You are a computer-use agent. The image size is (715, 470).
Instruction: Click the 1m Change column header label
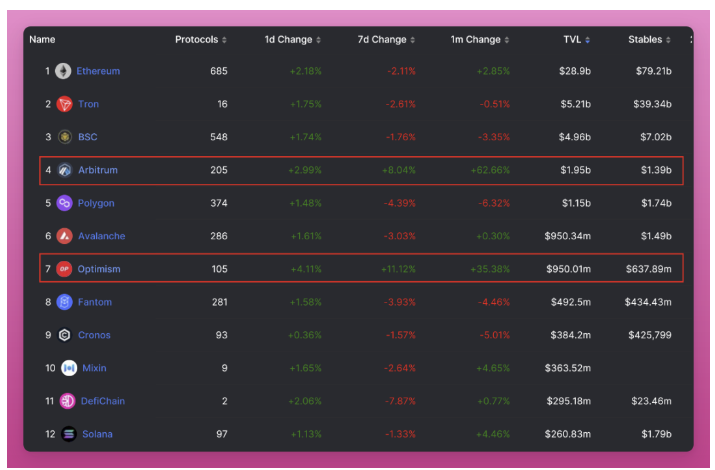coord(476,40)
